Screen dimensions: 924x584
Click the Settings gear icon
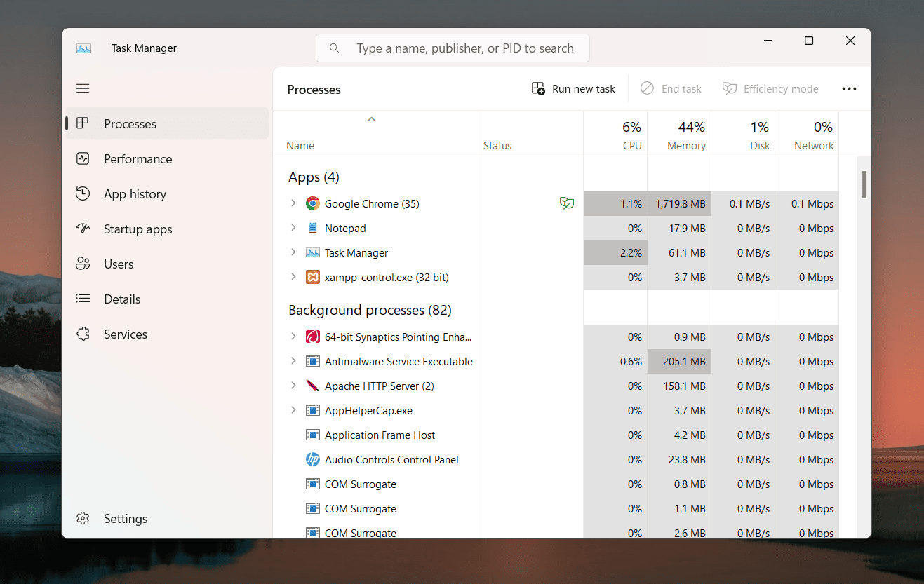tap(83, 518)
